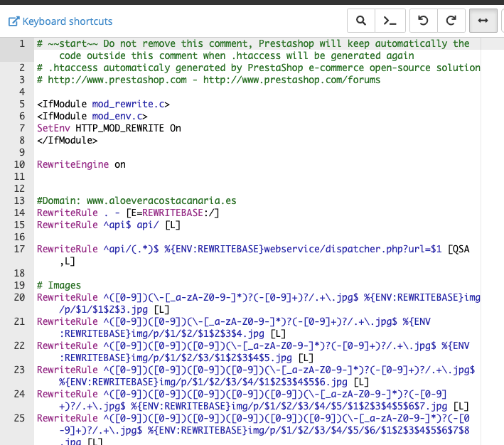
Task: Click 'RewriteRule' keyword on line 25
Action: coord(68,418)
